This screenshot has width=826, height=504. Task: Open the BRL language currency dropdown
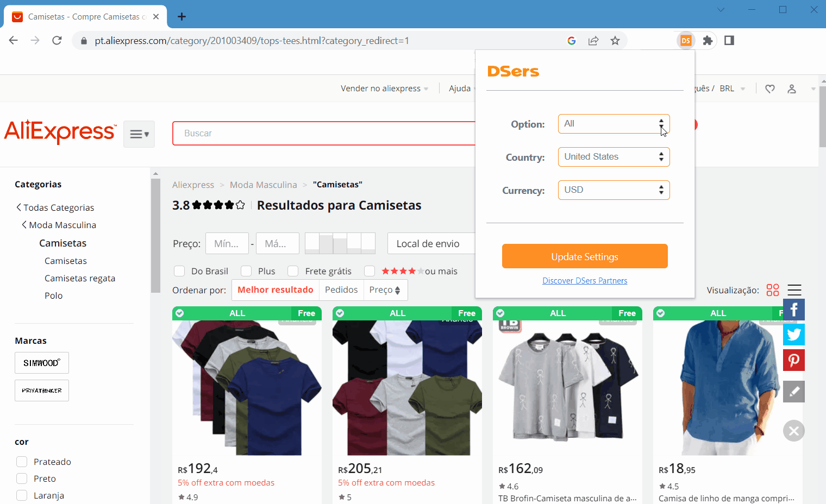point(732,89)
